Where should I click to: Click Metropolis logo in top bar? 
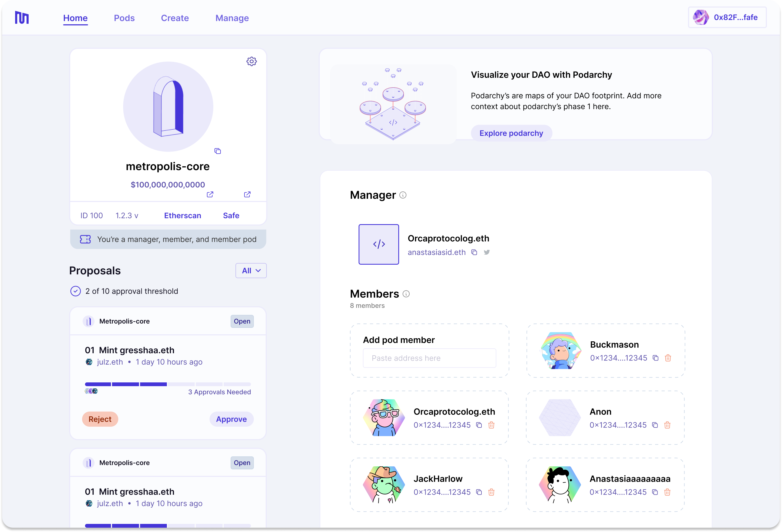[22, 18]
